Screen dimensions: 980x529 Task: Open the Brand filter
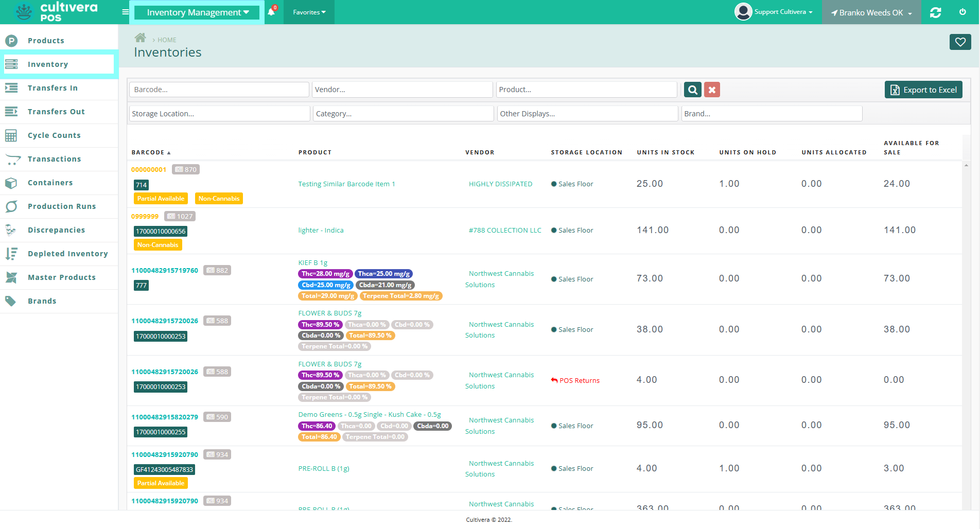[x=772, y=114]
